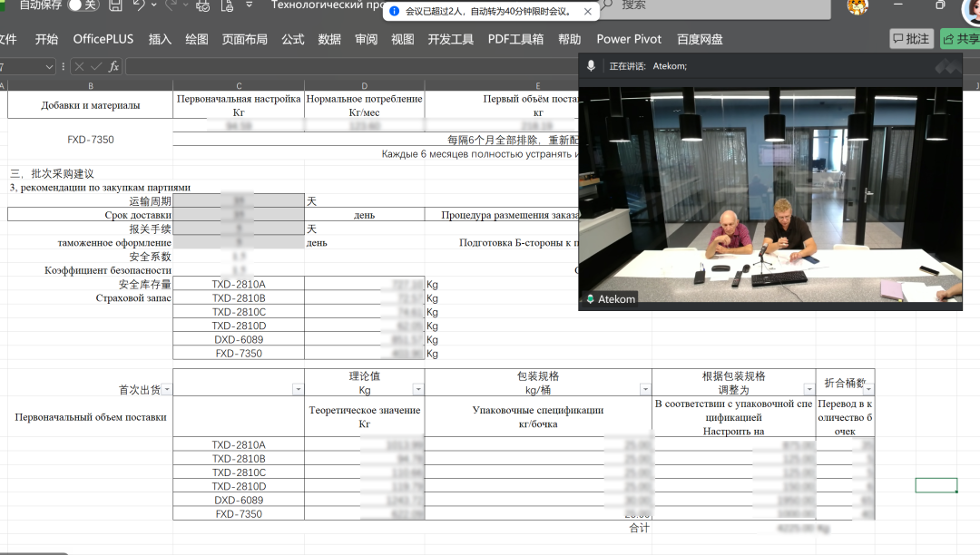Open the 数据 (Data) ribbon tab
This screenshot has width=980, height=555.
(x=329, y=39)
